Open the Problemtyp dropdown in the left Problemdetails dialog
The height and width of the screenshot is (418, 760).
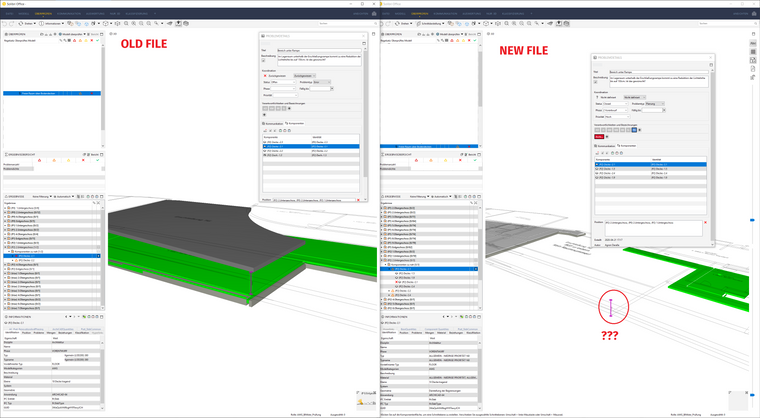322,82
